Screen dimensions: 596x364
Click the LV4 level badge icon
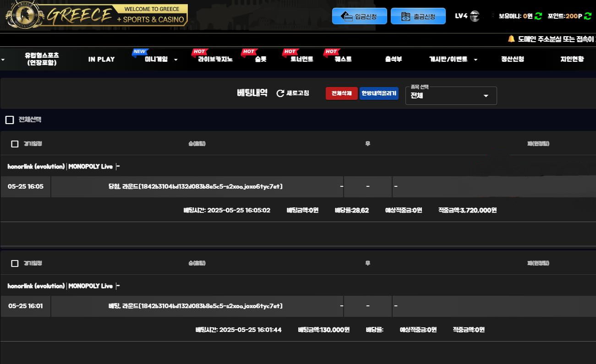475,16
